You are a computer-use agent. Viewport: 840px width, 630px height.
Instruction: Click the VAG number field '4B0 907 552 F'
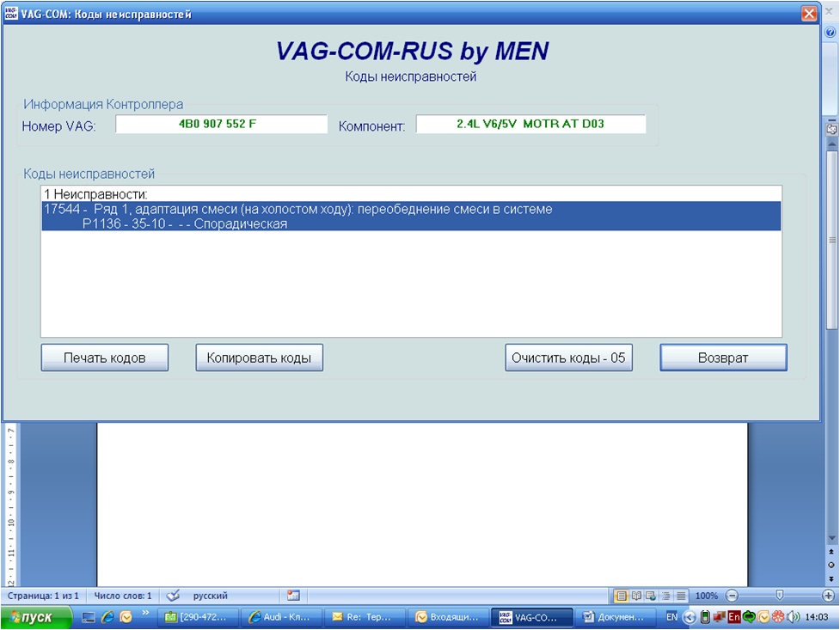[221, 124]
